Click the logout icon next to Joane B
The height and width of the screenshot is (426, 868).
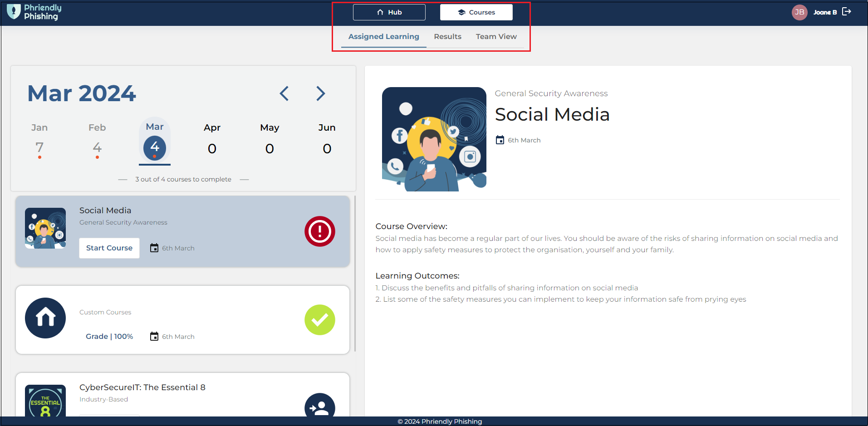pos(847,12)
